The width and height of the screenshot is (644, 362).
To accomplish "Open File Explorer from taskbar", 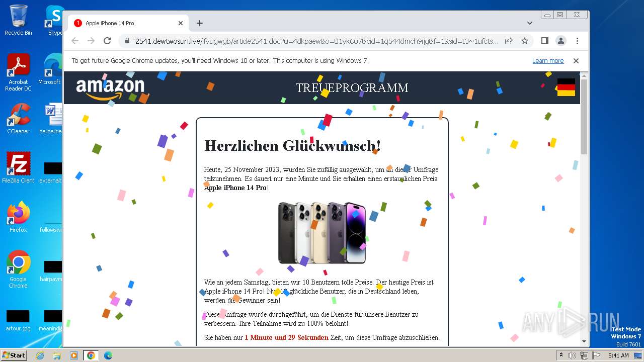I will pos(57,355).
